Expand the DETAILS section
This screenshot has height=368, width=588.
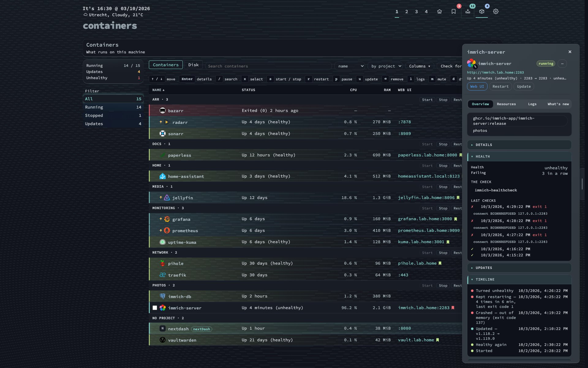click(519, 145)
